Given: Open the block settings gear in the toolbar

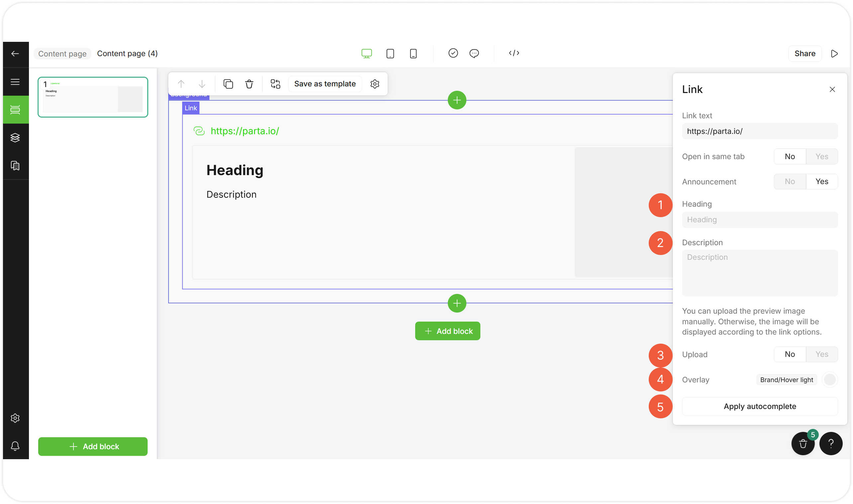Looking at the screenshot, I should tap(375, 84).
